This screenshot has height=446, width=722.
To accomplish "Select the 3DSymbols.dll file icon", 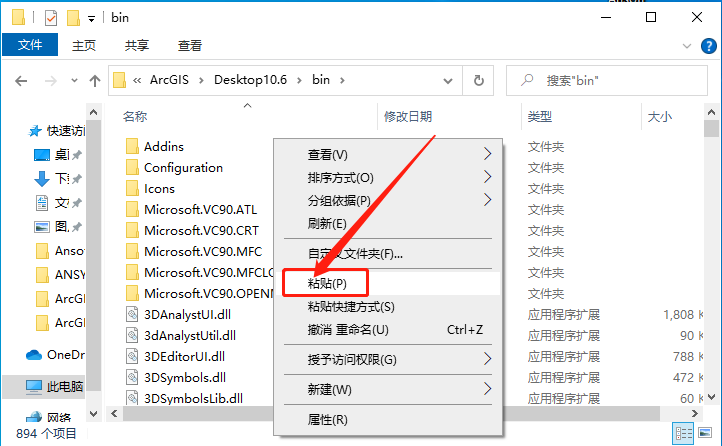I will 132,378.
